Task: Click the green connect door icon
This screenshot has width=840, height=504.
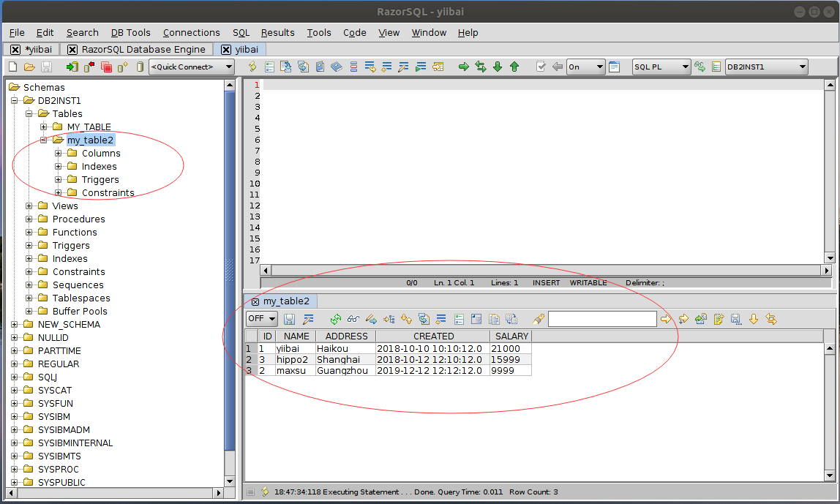Action: 72,67
